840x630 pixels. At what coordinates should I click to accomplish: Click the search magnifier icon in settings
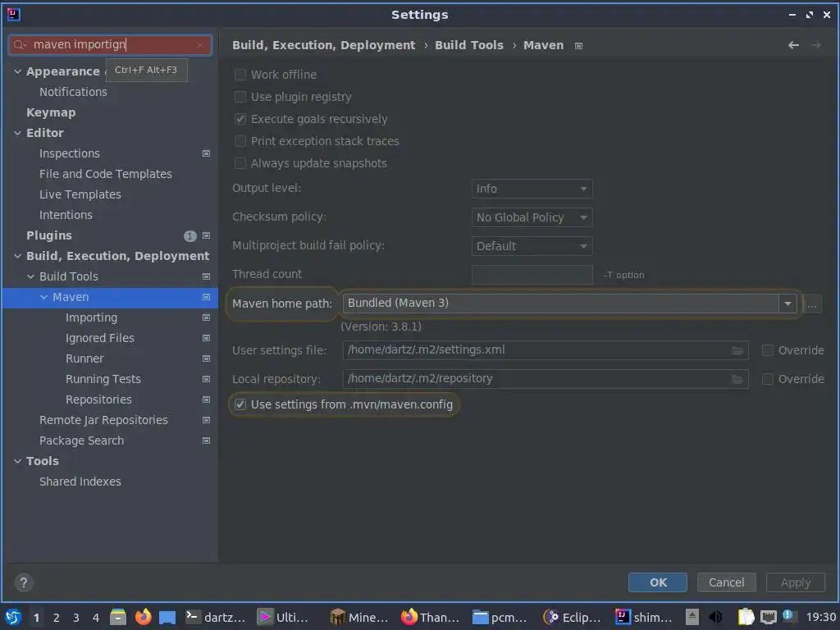20,44
